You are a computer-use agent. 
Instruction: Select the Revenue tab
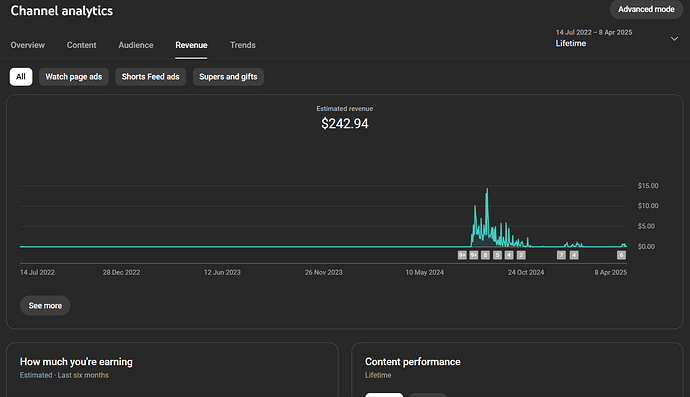click(x=191, y=45)
